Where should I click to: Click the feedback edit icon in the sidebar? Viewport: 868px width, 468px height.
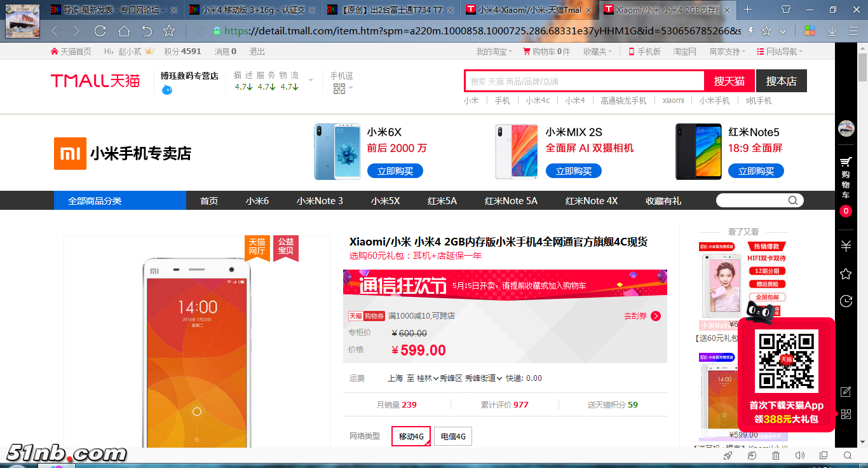[x=846, y=392]
